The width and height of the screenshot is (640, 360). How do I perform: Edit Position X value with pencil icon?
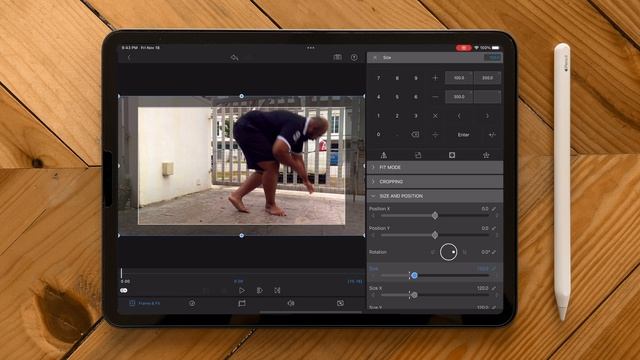(x=494, y=209)
